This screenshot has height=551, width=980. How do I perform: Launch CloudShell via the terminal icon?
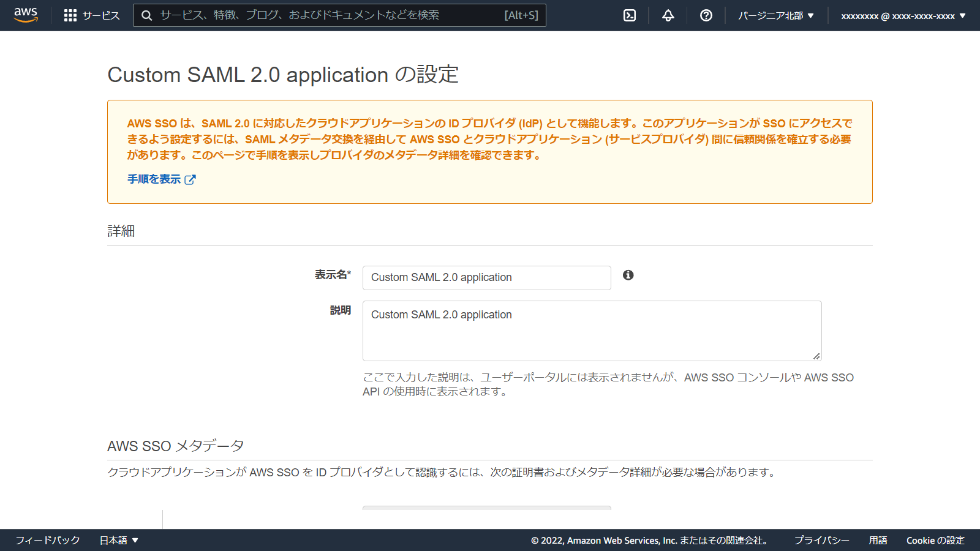point(630,15)
